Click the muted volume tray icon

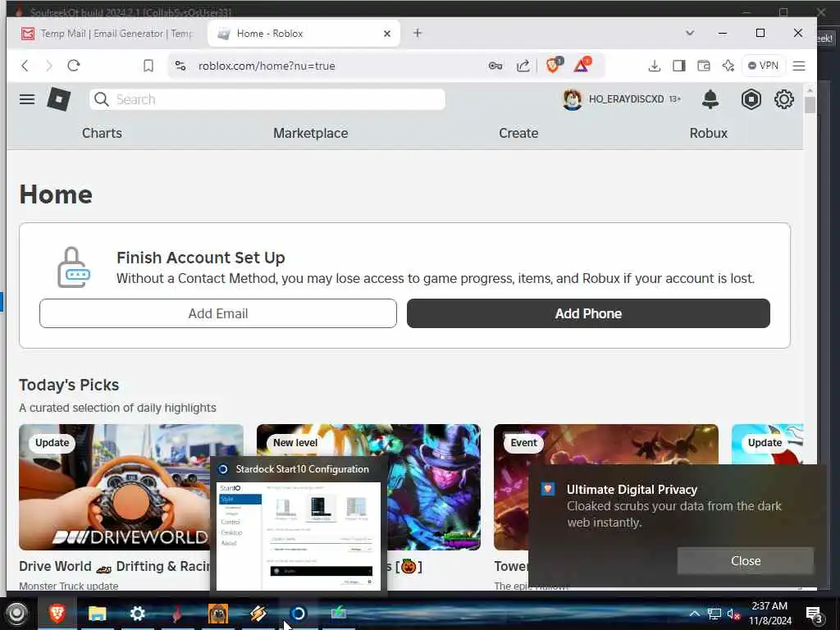coord(734,614)
